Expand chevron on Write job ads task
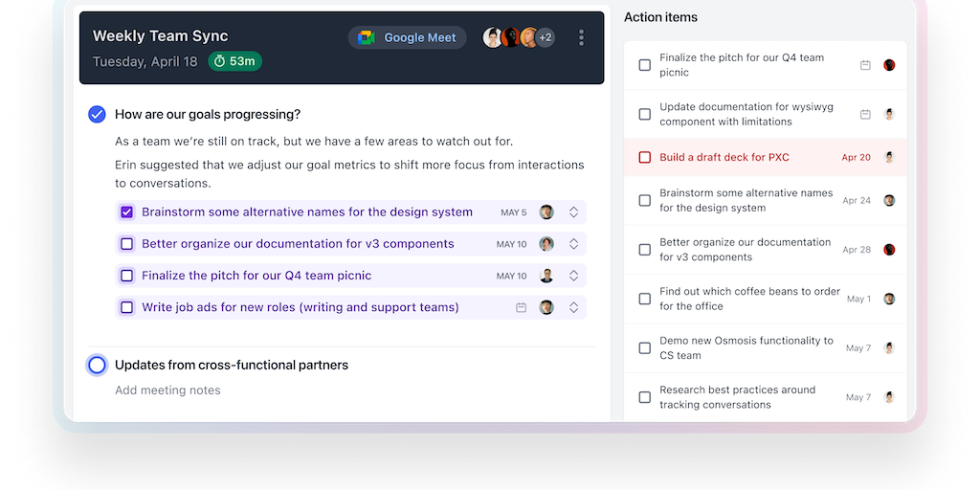 tap(573, 308)
